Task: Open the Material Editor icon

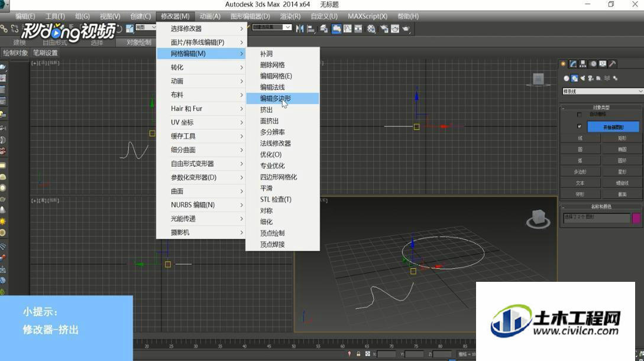Action: tap(371, 29)
